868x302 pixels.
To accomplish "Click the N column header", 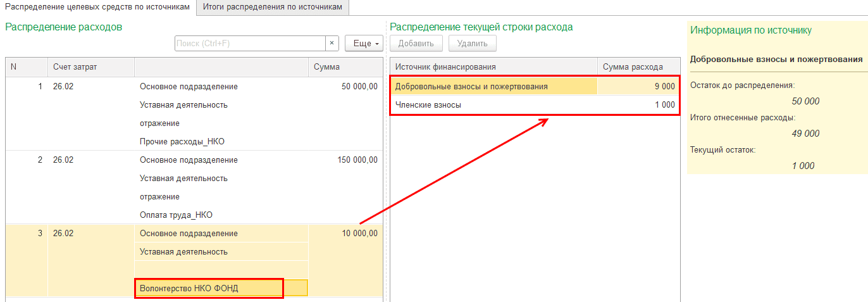I will click(x=26, y=67).
